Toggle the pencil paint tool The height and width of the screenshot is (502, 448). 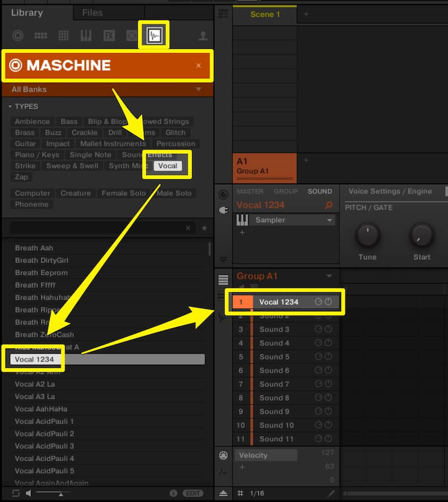332,494
